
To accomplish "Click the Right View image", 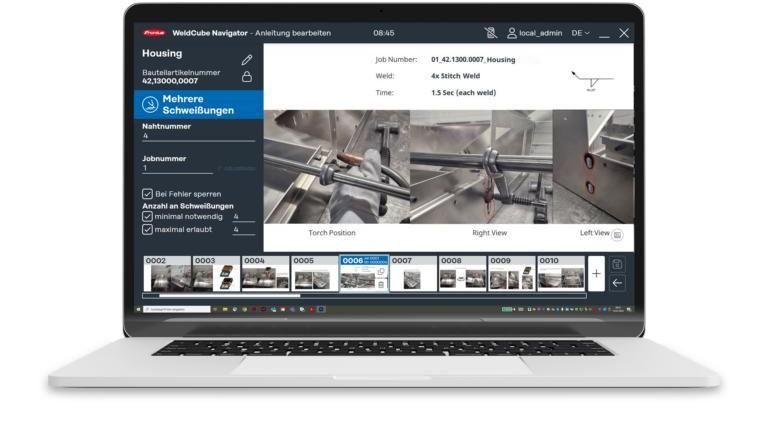I will click(481, 167).
